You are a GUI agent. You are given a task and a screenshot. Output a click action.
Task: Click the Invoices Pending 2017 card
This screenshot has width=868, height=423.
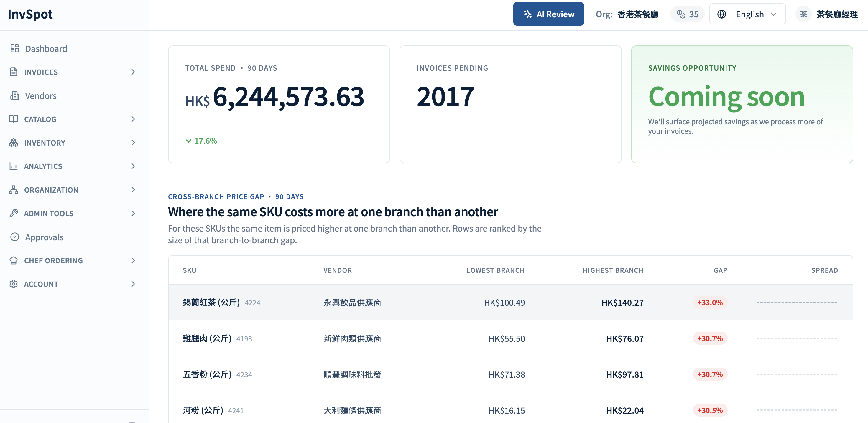click(x=510, y=104)
